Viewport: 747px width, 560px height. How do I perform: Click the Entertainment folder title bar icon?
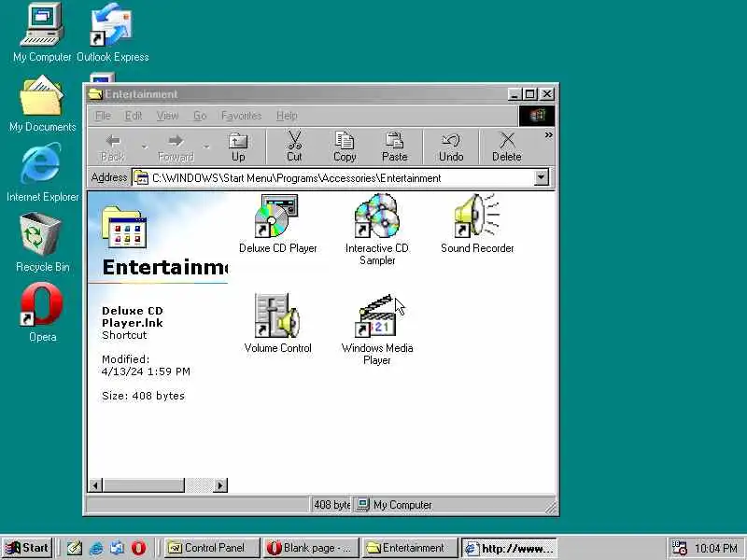click(96, 94)
